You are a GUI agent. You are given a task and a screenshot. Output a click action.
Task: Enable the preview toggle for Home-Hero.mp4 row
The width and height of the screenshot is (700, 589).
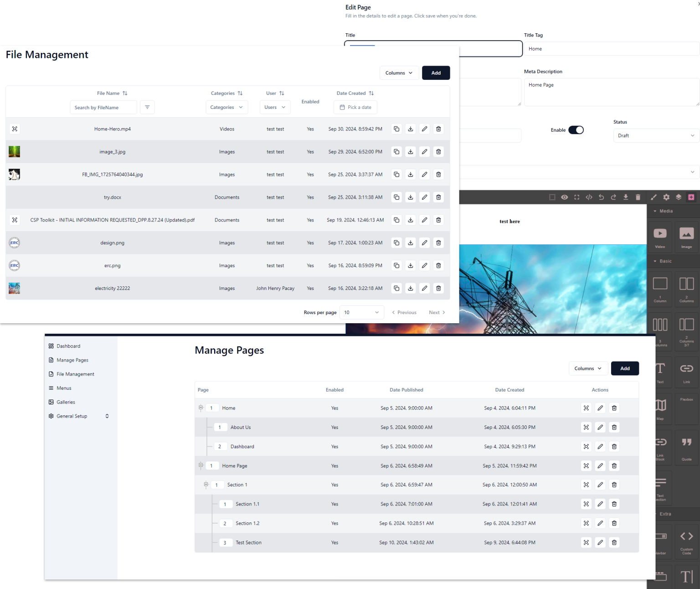(x=15, y=129)
